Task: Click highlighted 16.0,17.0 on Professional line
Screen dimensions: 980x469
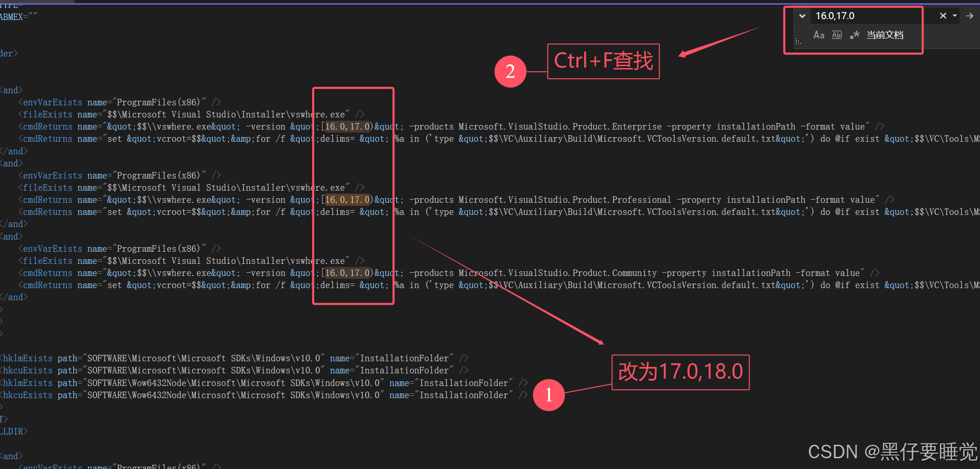Action: [347, 200]
